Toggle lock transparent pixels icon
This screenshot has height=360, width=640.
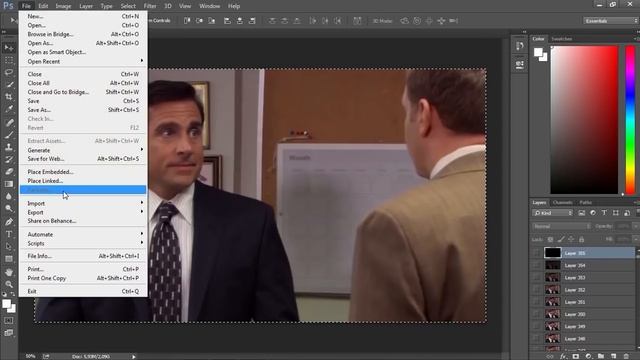[x=551, y=239]
